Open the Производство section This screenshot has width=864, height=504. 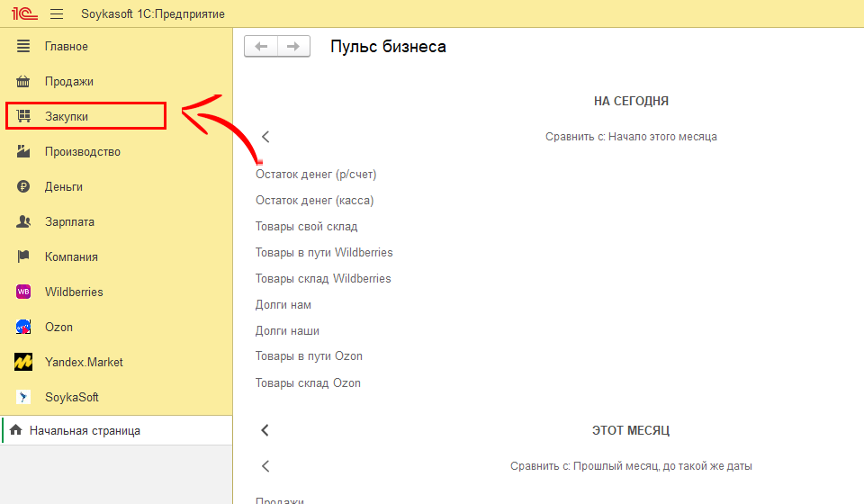82,151
